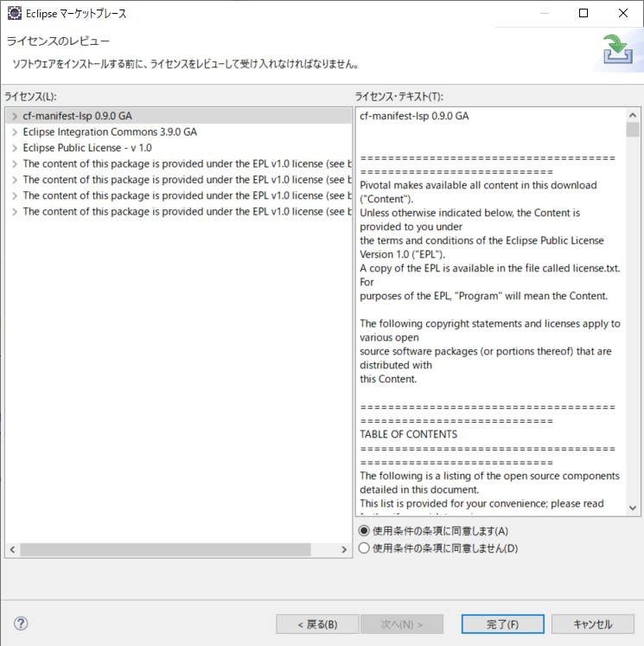The height and width of the screenshot is (646, 644).
Task: Click the 完了(F) finish button
Action: pyautogui.click(x=503, y=624)
